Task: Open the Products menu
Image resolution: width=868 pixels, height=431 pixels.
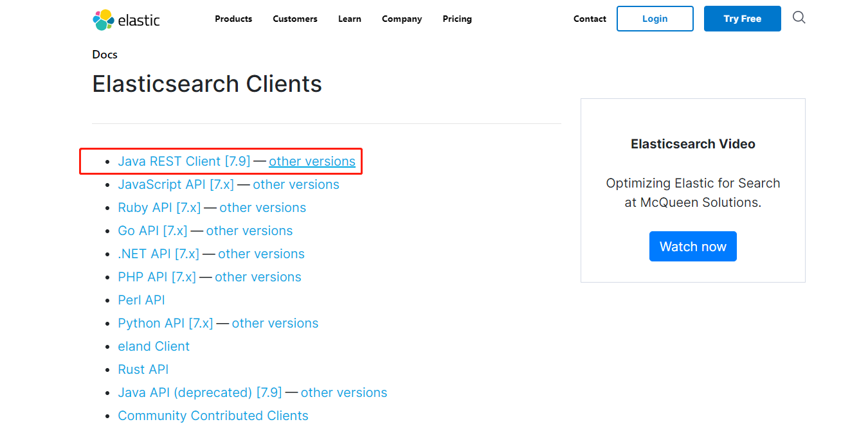Action: tap(233, 19)
